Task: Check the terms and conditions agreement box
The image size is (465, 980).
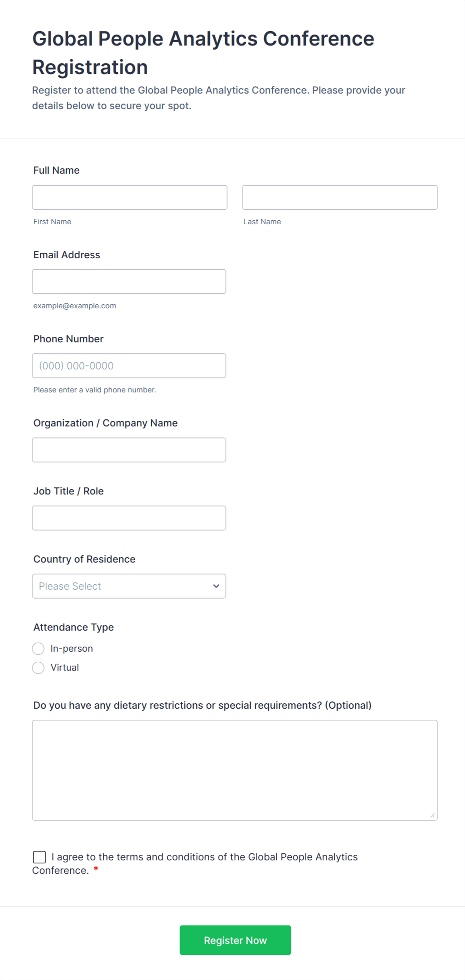Action: (39, 857)
